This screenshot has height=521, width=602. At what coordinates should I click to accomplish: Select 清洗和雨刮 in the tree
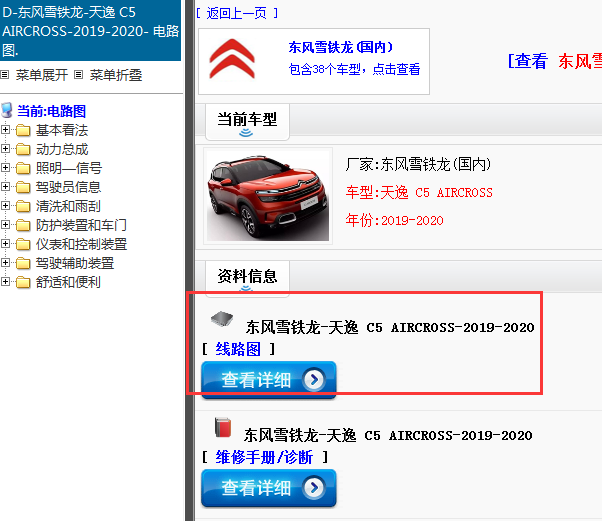coord(68,206)
